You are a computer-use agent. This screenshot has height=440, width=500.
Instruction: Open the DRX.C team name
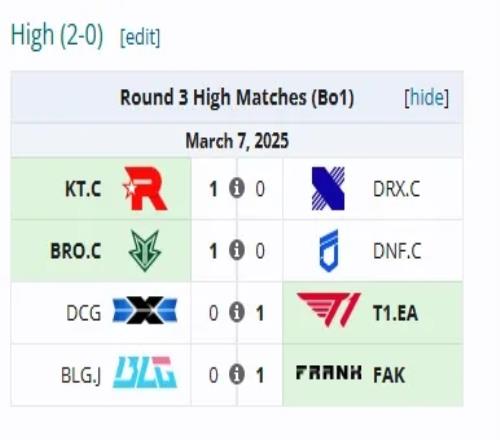[396, 189]
